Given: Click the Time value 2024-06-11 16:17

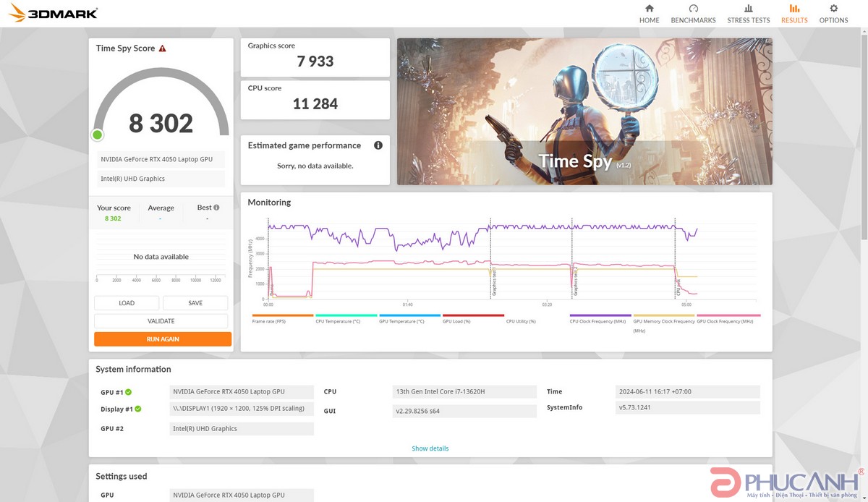Looking at the screenshot, I should pos(688,392).
